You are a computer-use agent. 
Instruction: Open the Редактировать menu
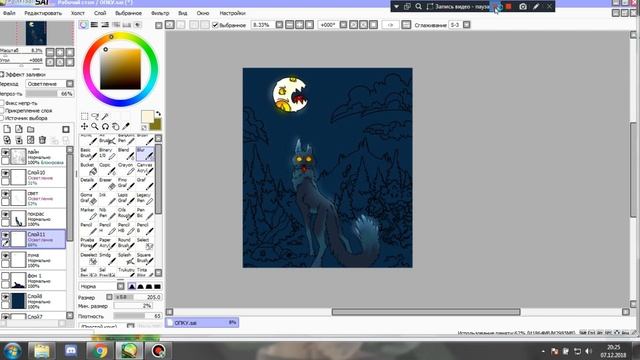pos(43,13)
